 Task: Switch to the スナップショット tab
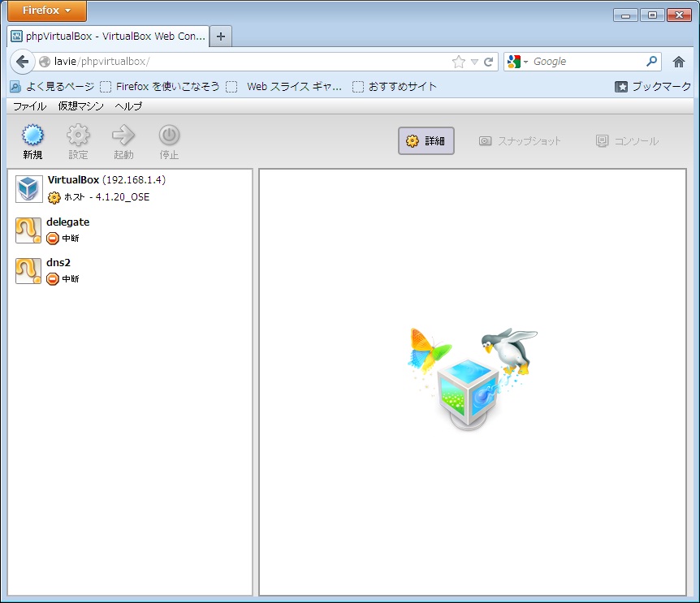point(520,141)
